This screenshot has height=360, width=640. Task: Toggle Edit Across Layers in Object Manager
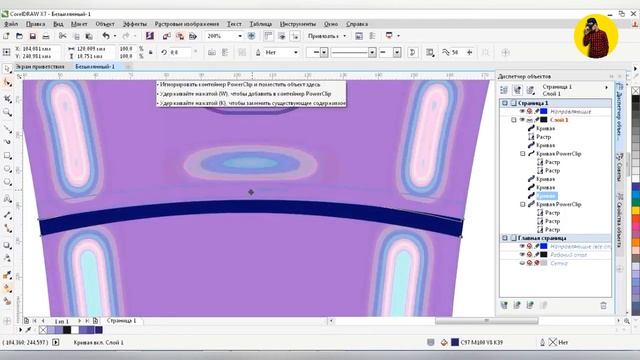pyautogui.click(x=517, y=90)
